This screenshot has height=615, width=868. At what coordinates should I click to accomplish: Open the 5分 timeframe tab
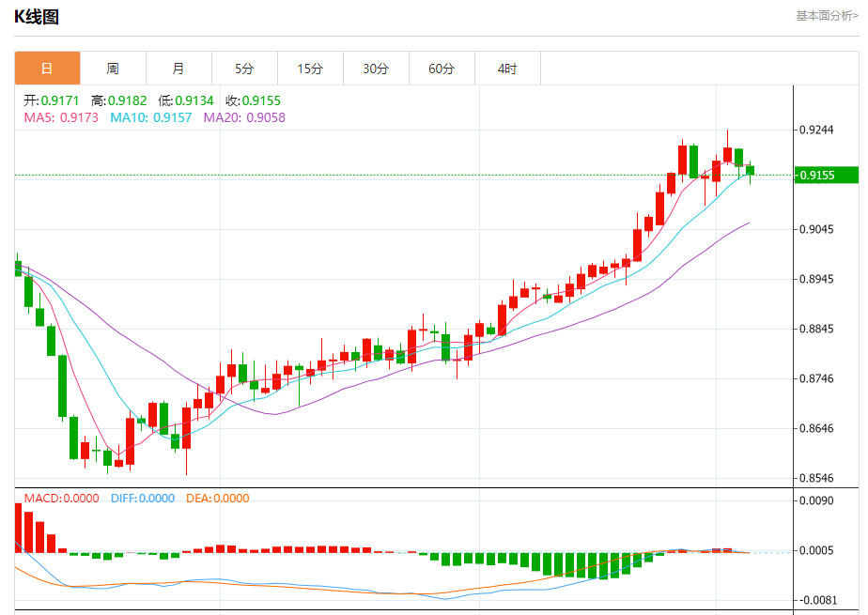[x=244, y=69]
